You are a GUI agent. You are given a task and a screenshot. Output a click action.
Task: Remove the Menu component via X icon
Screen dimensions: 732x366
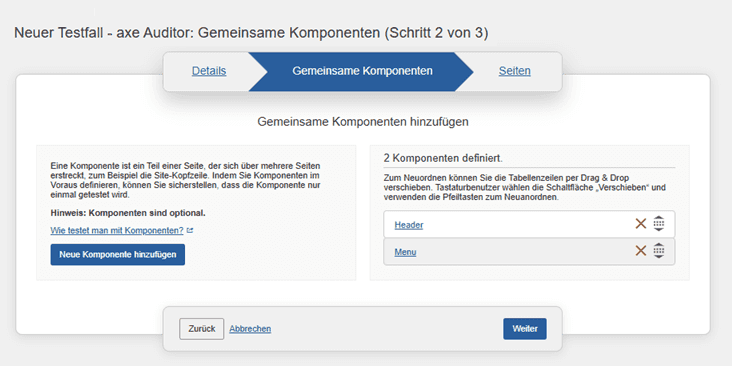tap(640, 251)
